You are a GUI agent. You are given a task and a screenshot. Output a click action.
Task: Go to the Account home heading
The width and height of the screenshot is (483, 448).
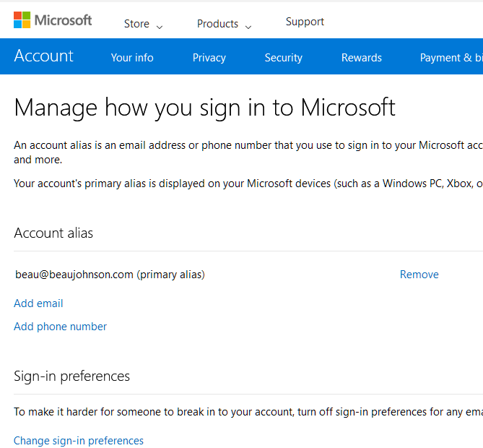pos(43,56)
